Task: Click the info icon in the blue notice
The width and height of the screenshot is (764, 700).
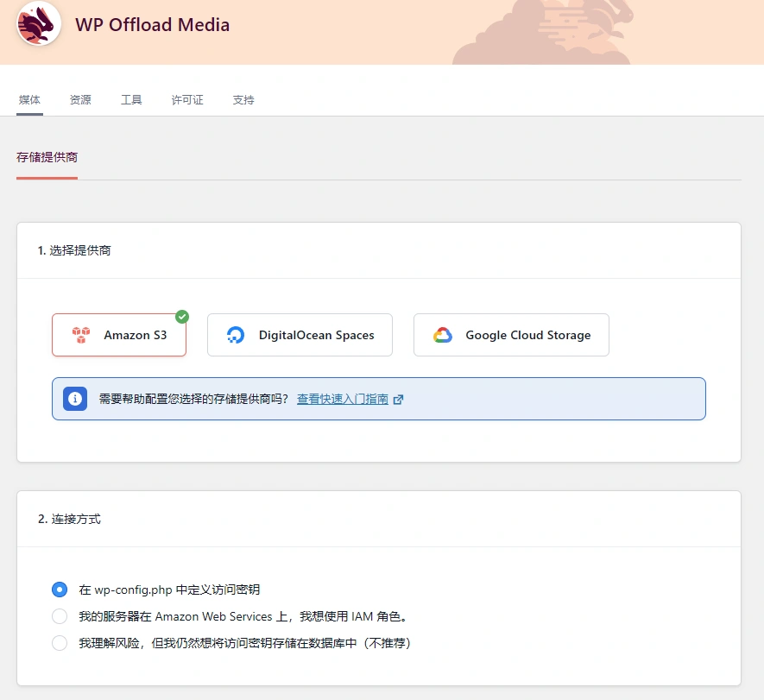Action: [x=74, y=399]
